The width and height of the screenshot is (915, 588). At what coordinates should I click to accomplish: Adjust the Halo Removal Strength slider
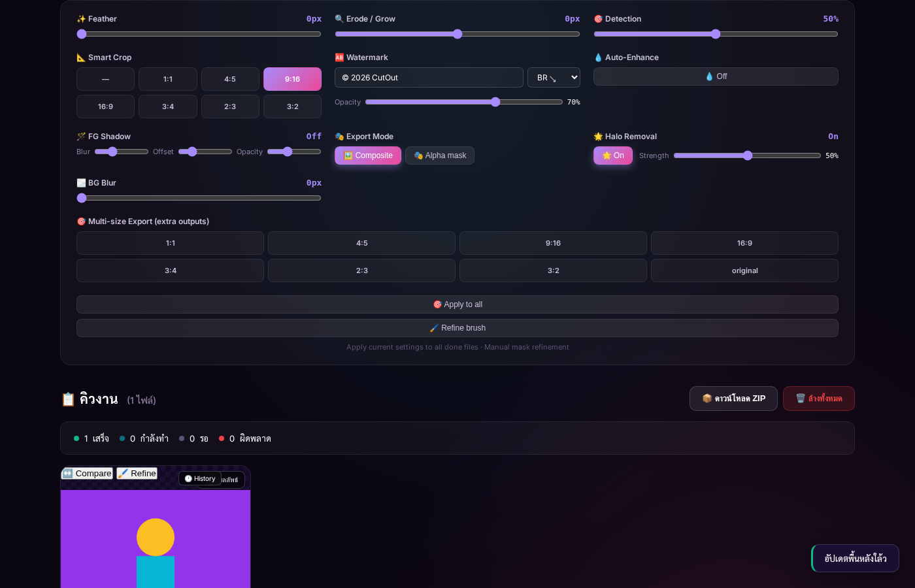point(747,155)
